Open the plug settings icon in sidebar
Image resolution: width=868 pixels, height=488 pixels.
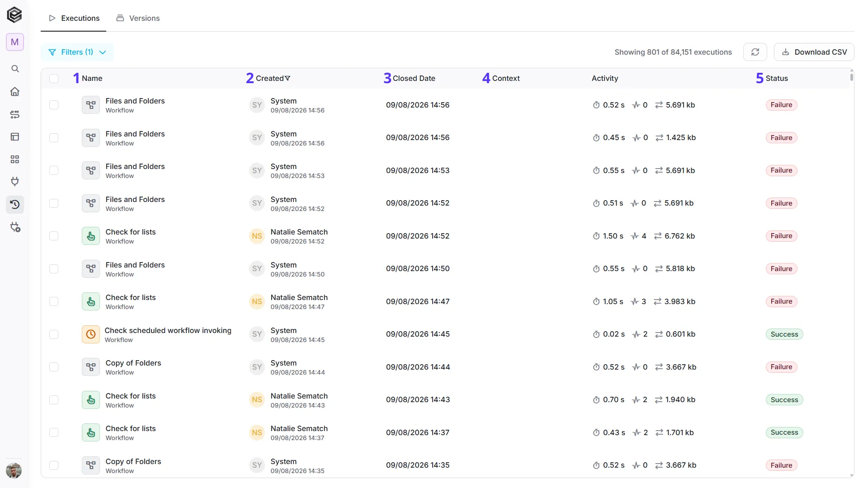click(15, 227)
